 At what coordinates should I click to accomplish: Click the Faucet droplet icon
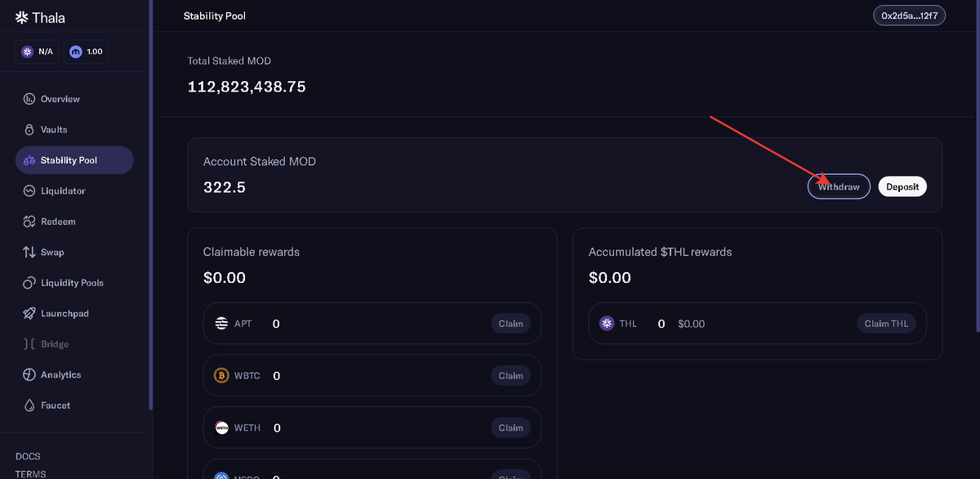click(x=29, y=405)
